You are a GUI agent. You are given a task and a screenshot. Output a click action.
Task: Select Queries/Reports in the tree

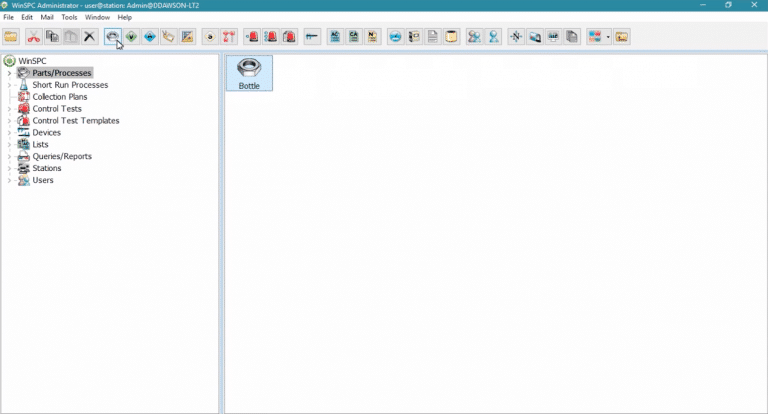coord(62,157)
